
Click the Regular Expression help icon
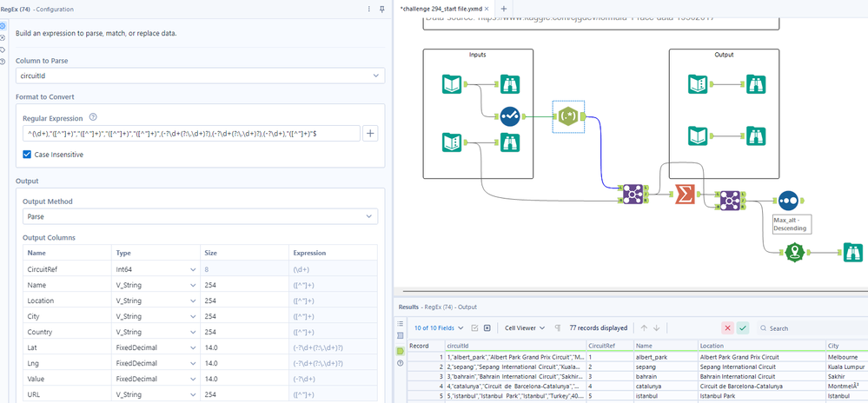pos(93,117)
